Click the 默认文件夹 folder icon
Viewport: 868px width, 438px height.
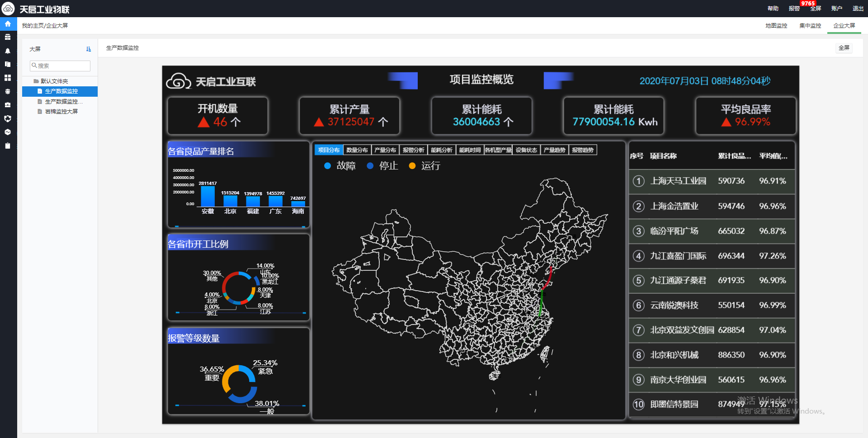(36, 81)
